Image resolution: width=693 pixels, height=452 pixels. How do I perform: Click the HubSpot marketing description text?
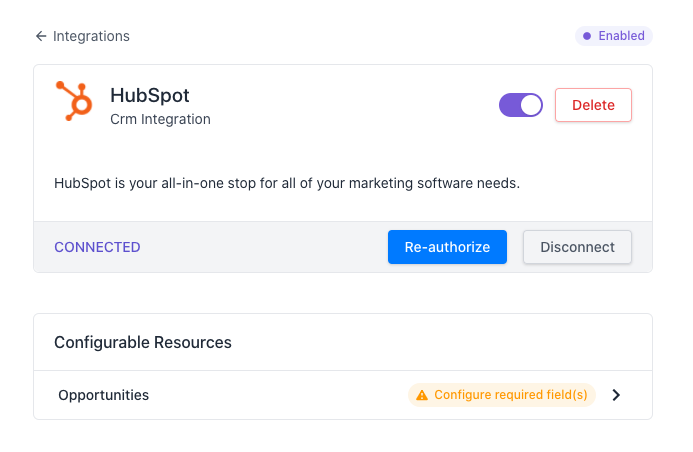pyautogui.click(x=287, y=183)
